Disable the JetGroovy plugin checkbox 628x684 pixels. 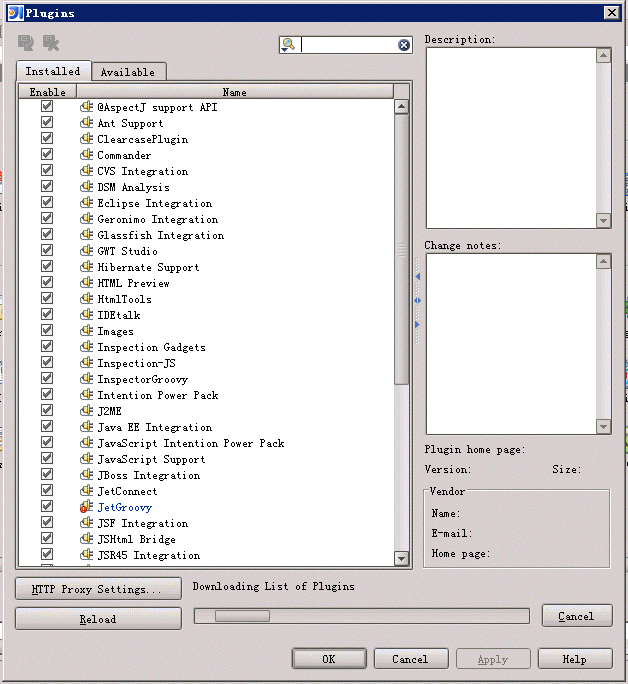point(47,506)
